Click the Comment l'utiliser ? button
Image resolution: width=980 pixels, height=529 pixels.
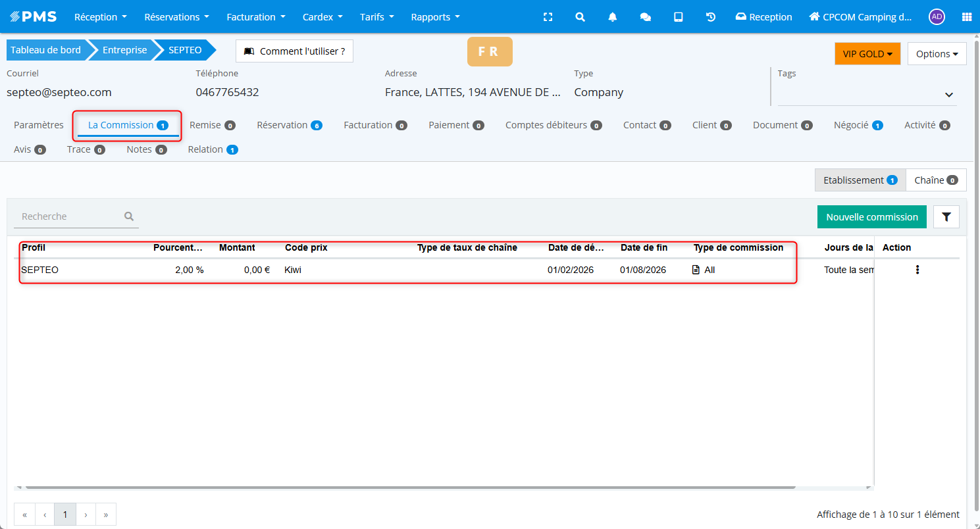[294, 51]
